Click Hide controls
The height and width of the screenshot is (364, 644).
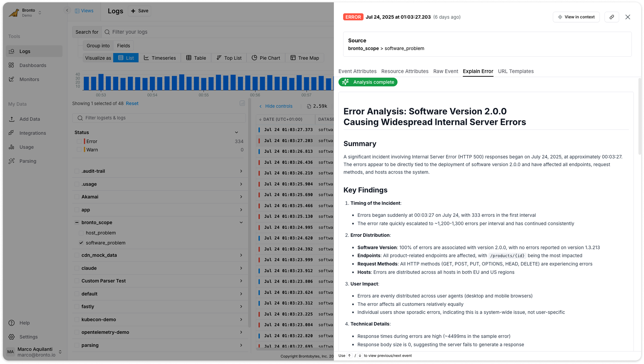pyautogui.click(x=276, y=106)
